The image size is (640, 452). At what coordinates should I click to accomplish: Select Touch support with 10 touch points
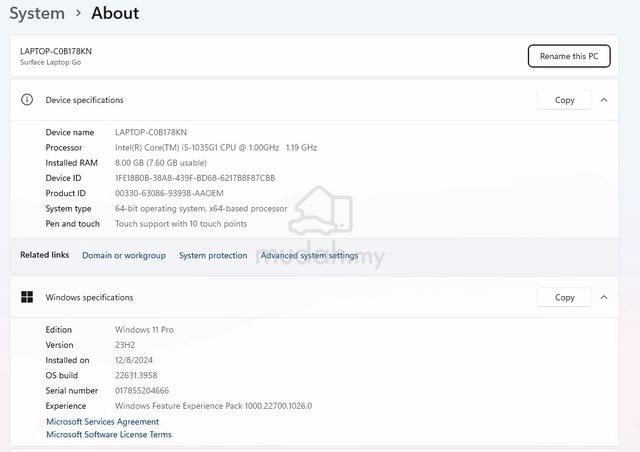(x=181, y=224)
